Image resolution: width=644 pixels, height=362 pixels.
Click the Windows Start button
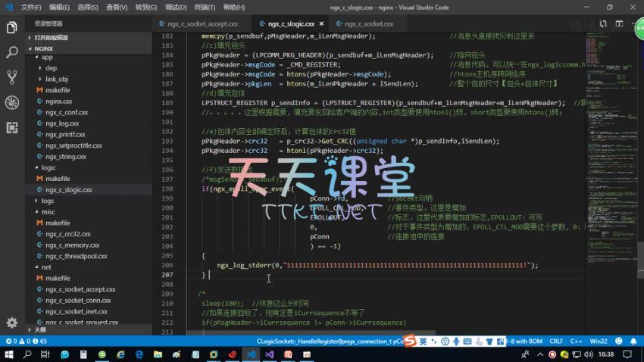tap(9, 354)
